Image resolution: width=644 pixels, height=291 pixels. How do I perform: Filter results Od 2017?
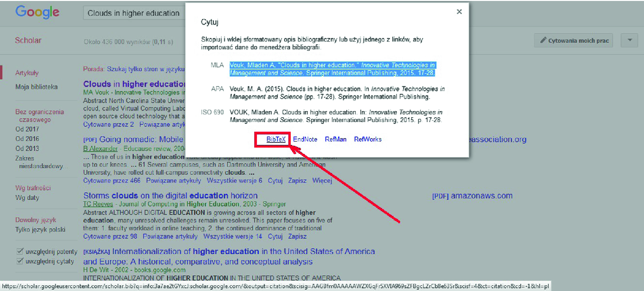(27, 129)
